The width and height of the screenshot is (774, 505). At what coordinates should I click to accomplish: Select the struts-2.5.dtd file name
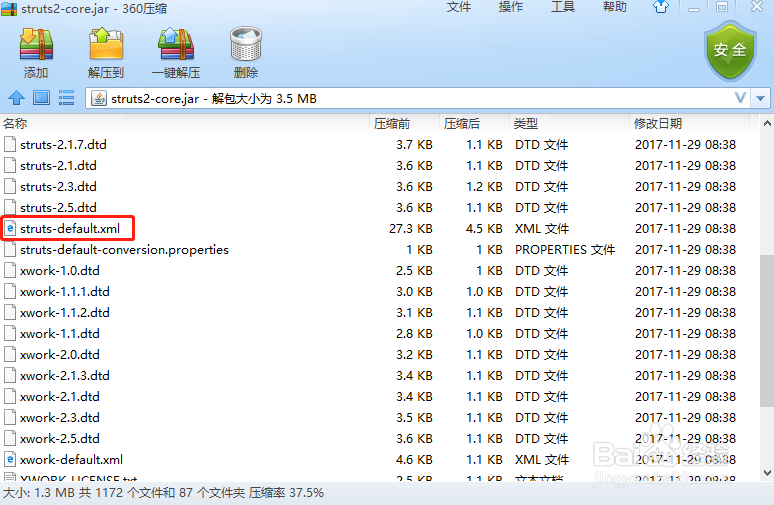click(58, 208)
